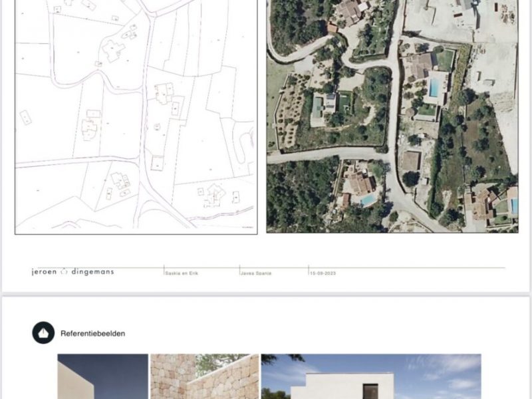Click the 'dingemans' word in the footer logo

point(92,271)
